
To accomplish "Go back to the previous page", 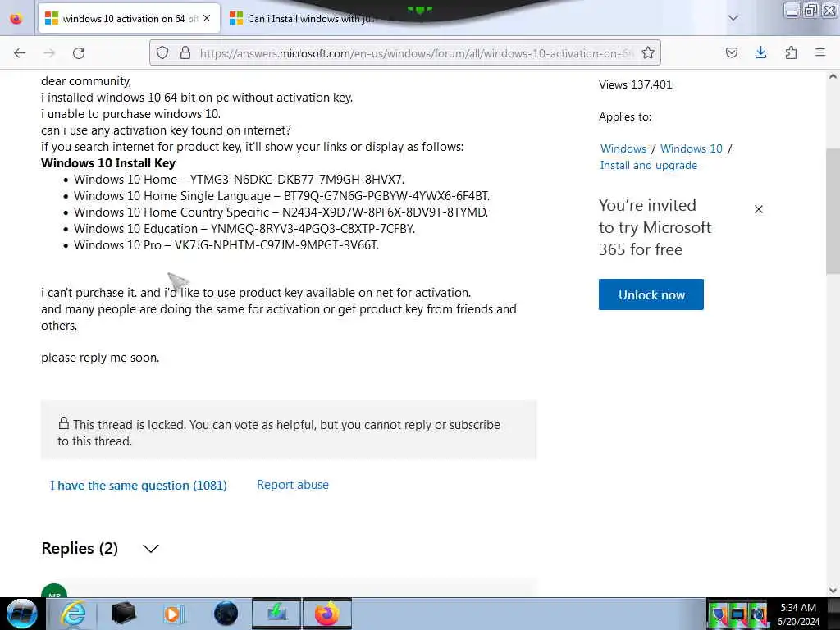I will pyautogui.click(x=20, y=53).
